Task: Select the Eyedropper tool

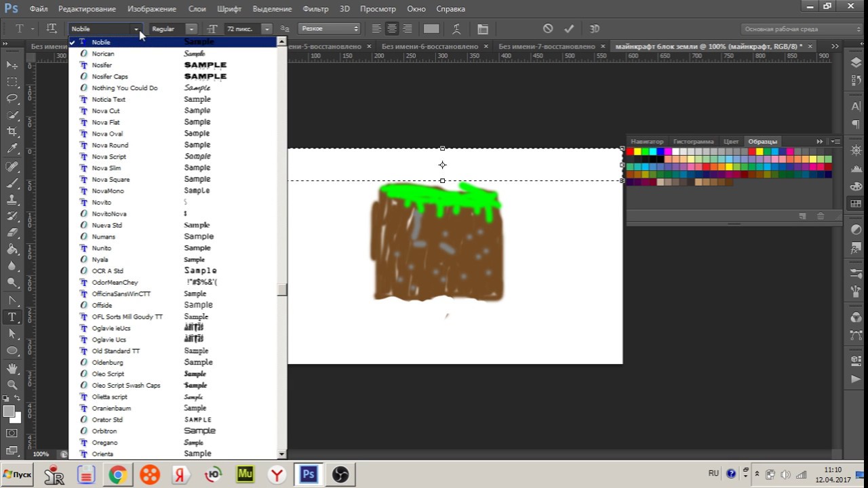Action: click(x=12, y=148)
